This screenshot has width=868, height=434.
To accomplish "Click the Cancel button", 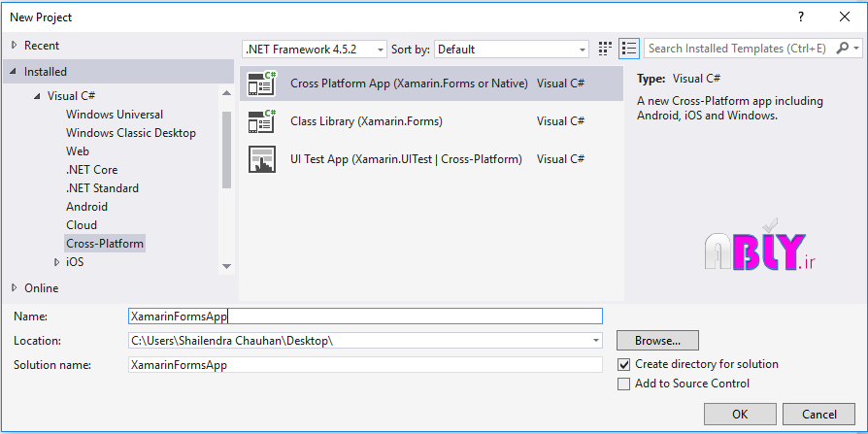I will pyautogui.click(x=819, y=414).
